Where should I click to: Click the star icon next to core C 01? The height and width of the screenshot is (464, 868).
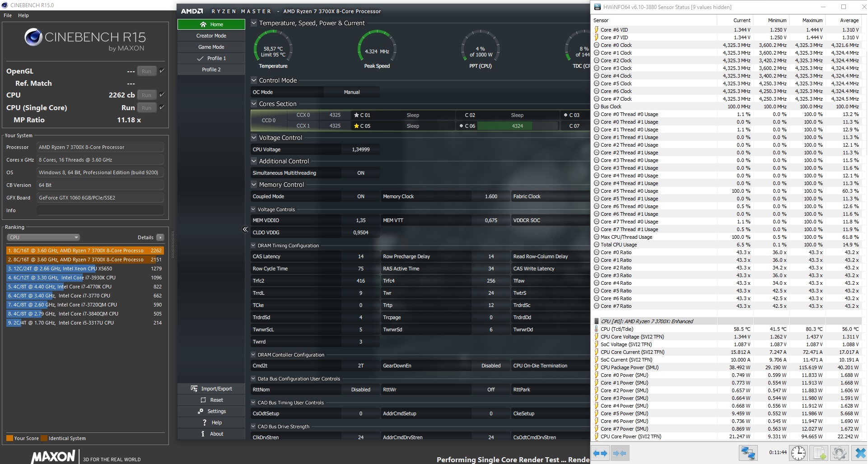tap(356, 115)
